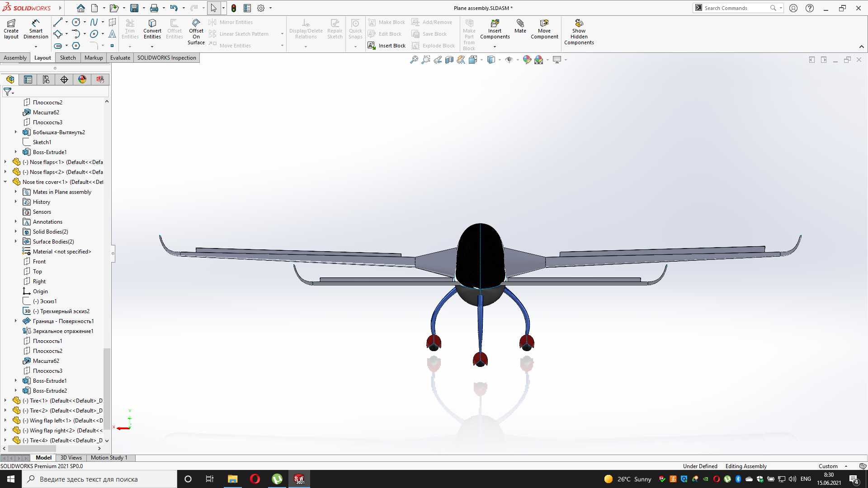Open the Insert Components tool
This screenshot has width=868, height=488.
tap(495, 29)
